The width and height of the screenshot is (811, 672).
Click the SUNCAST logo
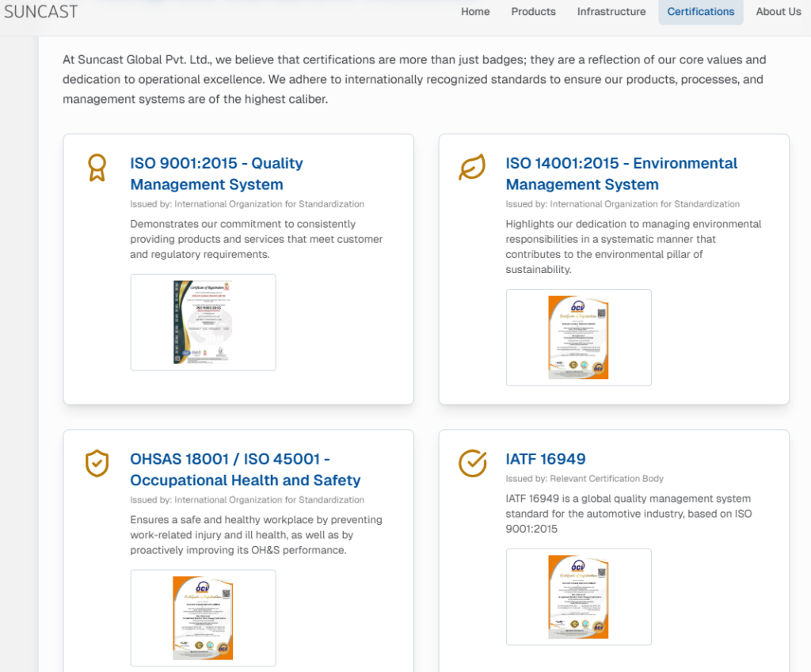[41, 11]
